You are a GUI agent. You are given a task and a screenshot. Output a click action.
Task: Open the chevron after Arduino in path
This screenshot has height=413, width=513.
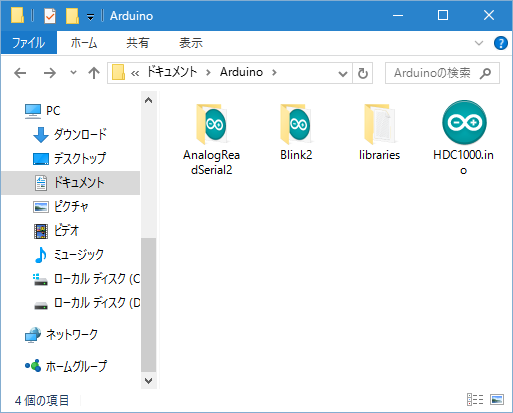pyautogui.click(x=274, y=72)
